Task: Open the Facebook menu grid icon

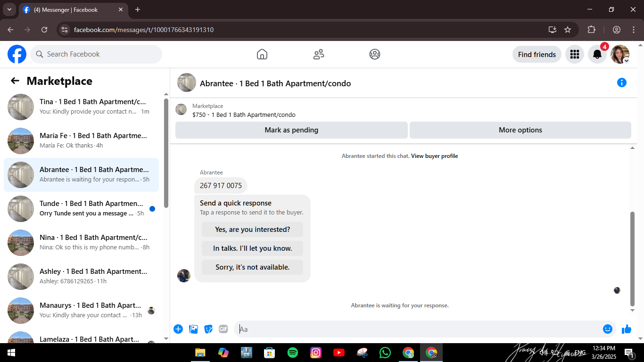Action: click(x=574, y=54)
